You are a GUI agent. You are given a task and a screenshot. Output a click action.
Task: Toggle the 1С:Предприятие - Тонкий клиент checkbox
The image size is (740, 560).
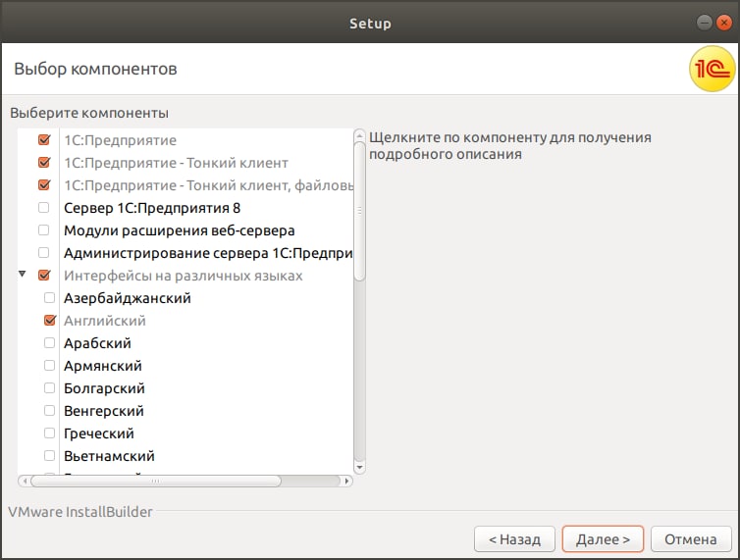click(44, 162)
